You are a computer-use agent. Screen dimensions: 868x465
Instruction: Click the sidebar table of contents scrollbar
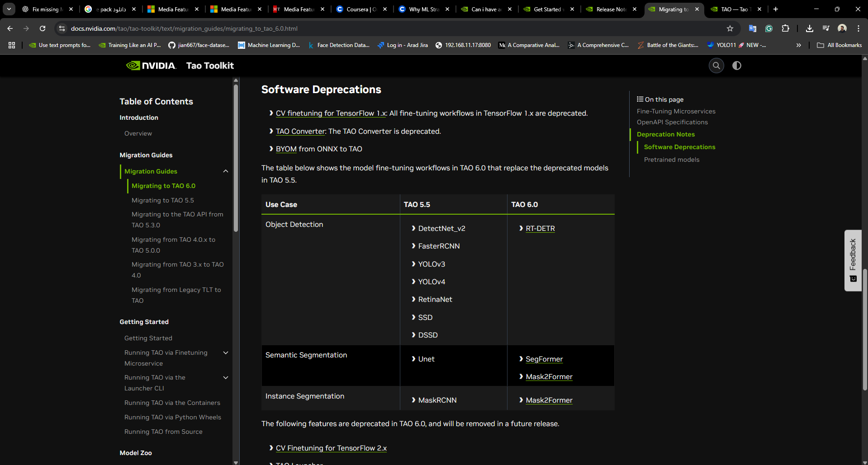pos(236,158)
